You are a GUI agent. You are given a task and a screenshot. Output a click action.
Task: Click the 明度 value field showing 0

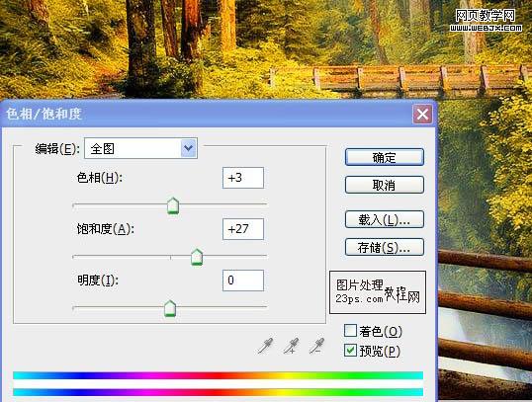[243, 281]
